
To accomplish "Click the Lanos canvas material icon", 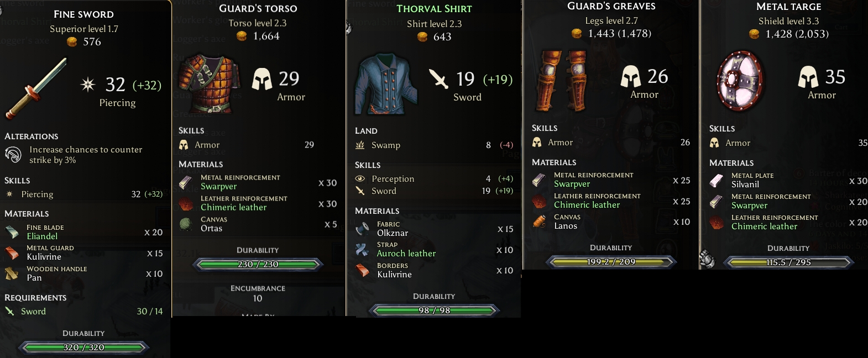I will (x=539, y=222).
